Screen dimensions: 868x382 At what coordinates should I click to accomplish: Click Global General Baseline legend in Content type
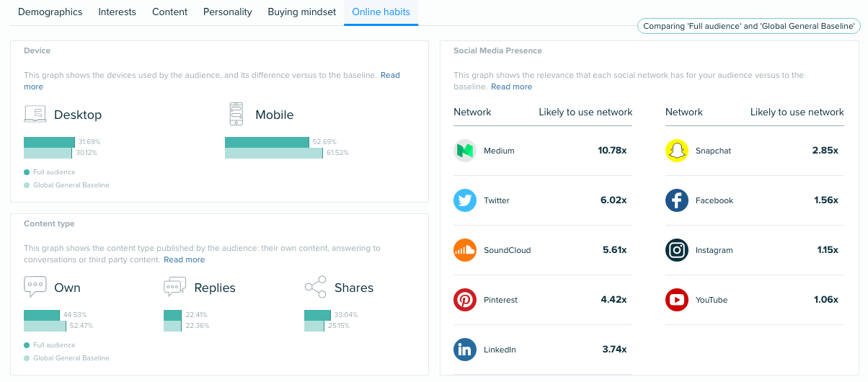tap(67, 358)
